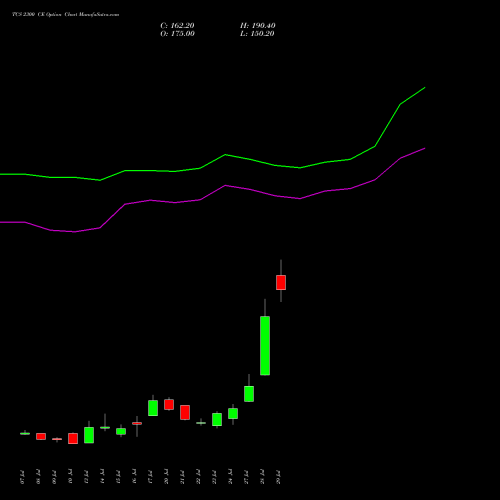
Task: Click the opening price value O: 175.00
Action: pos(177,34)
